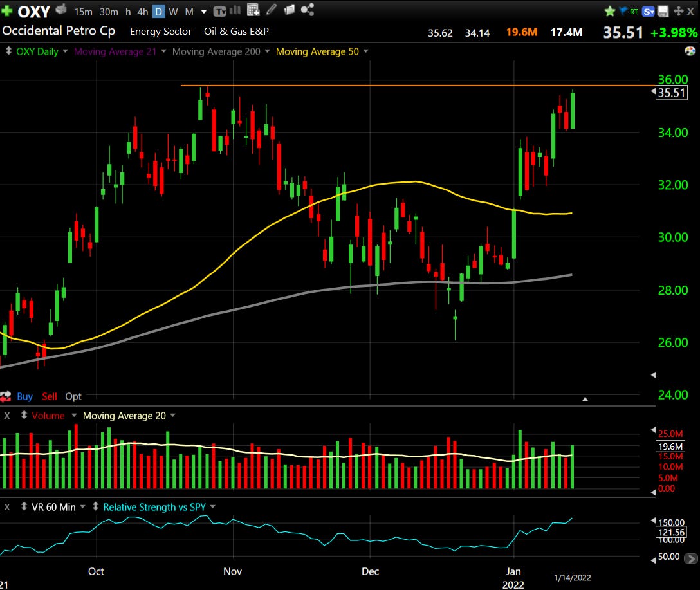This screenshot has height=590, width=700.
Task: Open the color palette icon
Action: pos(690,51)
